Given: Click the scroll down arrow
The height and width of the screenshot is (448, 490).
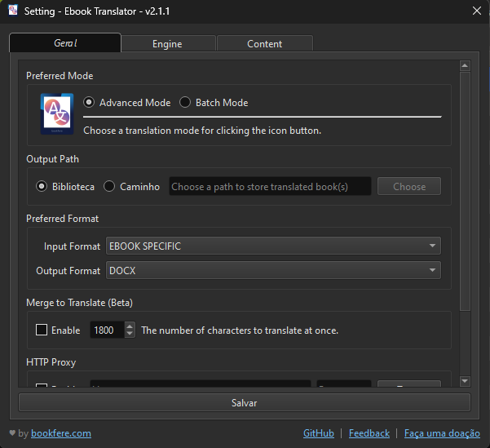Looking at the screenshot, I should click(x=465, y=381).
